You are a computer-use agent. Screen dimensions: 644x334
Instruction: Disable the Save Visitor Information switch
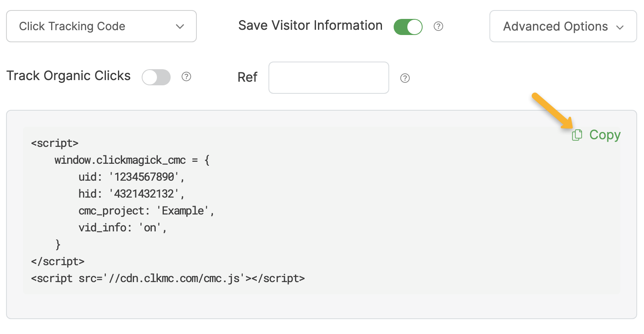(408, 27)
